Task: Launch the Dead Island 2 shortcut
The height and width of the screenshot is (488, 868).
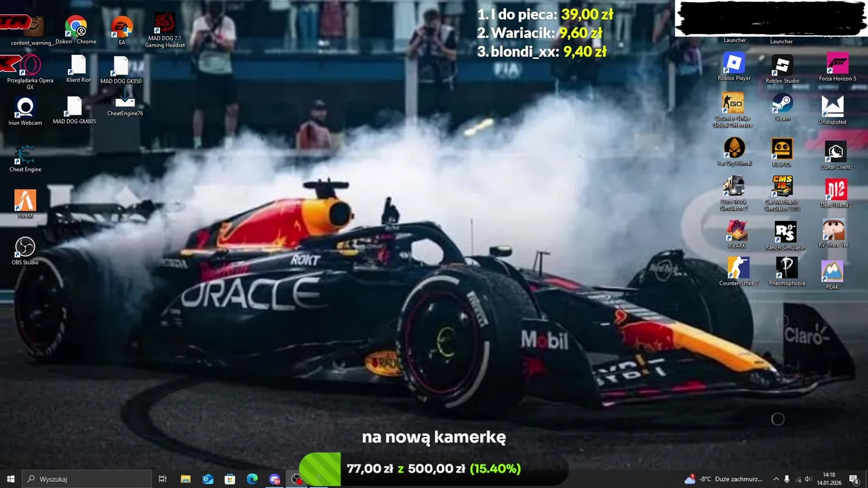Action: [835, 194]
